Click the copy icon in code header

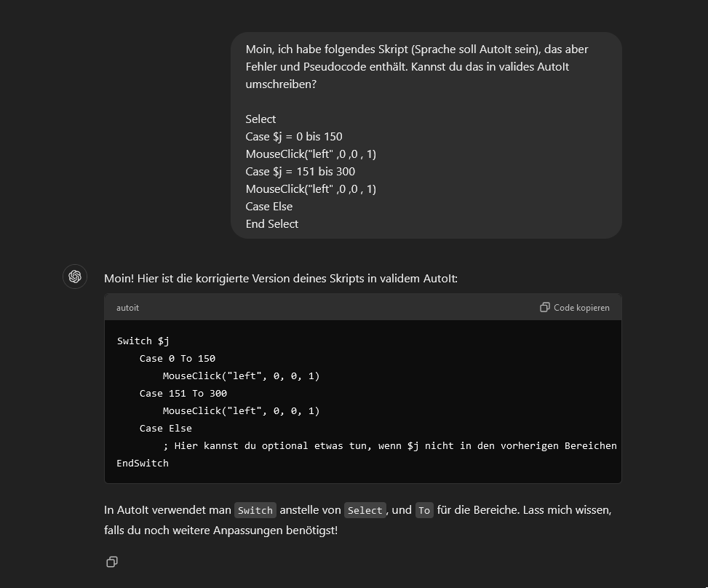(544, 308)
